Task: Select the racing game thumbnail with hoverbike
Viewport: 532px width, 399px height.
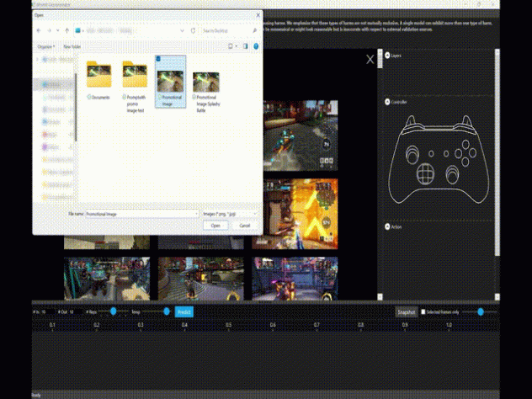Action: (301, 136)
